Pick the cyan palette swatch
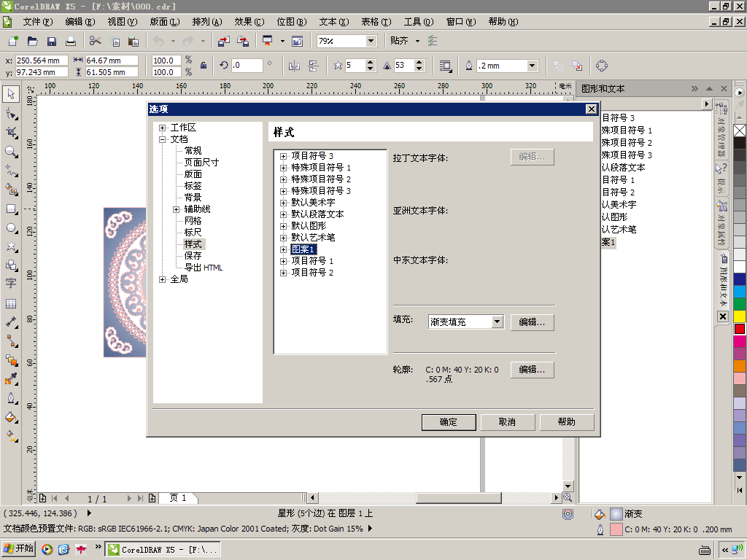747x560 pixels. (x=740, y=292)
